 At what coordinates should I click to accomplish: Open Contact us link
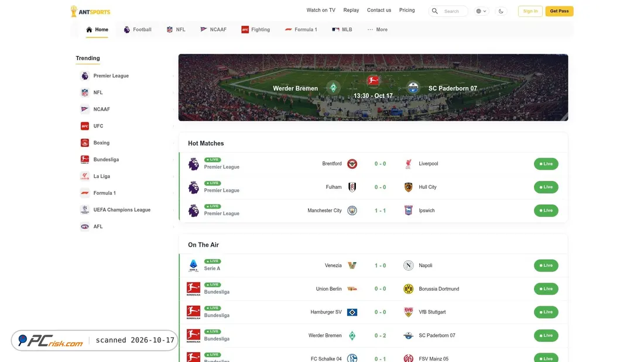379,11
